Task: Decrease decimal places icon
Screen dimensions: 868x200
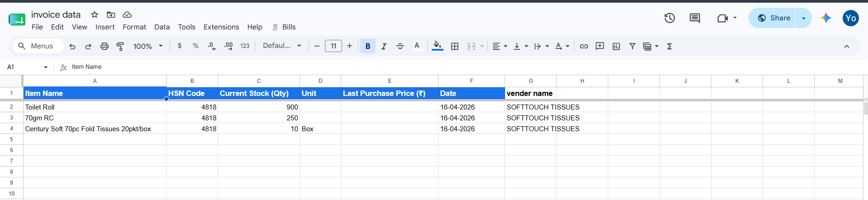Action: pos(212,46)
